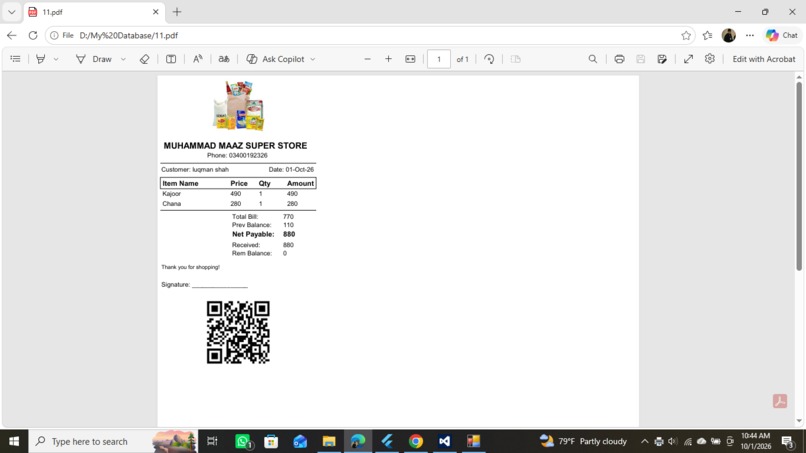Toggle fit to width view

pyautogui.click(x=410, y=59)
